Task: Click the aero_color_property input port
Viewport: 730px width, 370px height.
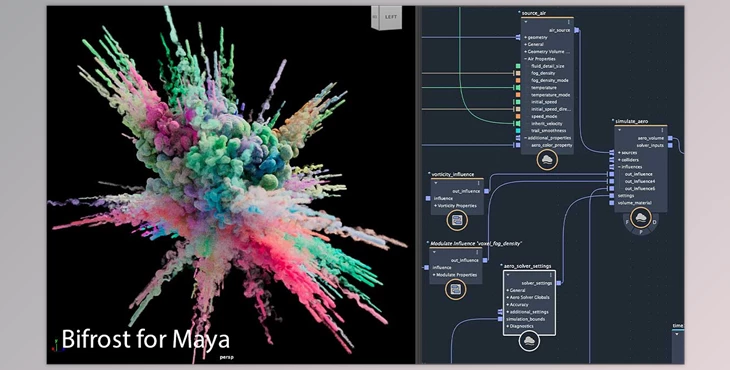Action: click(x=518, y=145)
